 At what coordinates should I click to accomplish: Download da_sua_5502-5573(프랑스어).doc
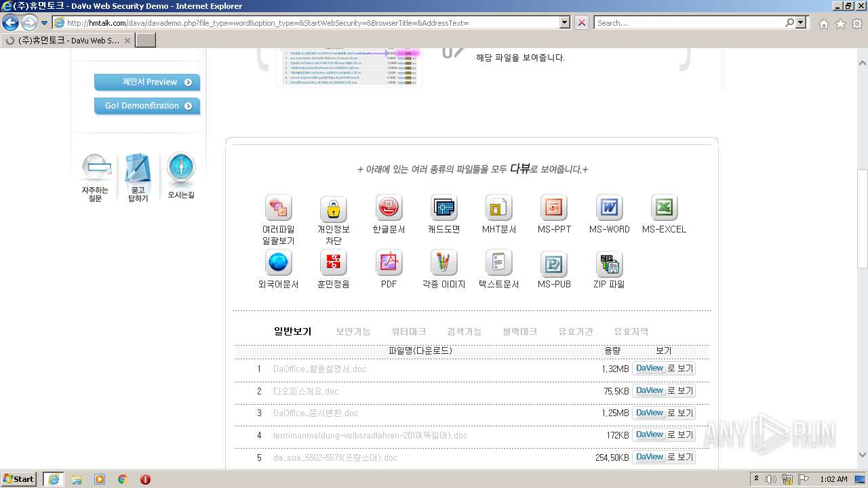tap(335, 458)
